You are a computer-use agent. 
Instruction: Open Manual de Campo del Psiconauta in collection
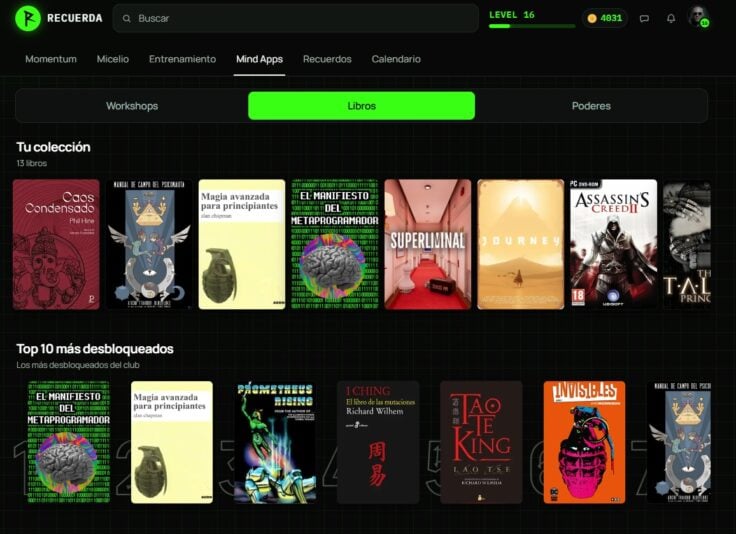pyautogui.click(x=149, y=244)
